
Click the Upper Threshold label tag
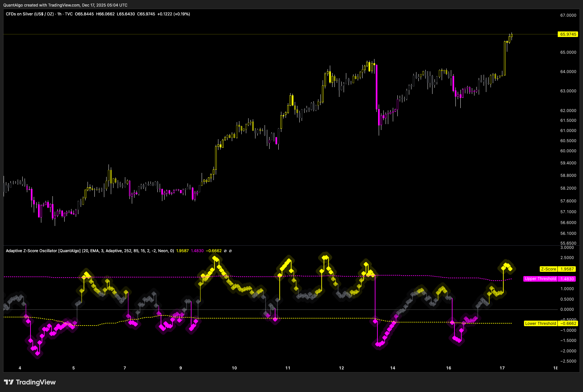coord(540,279)
